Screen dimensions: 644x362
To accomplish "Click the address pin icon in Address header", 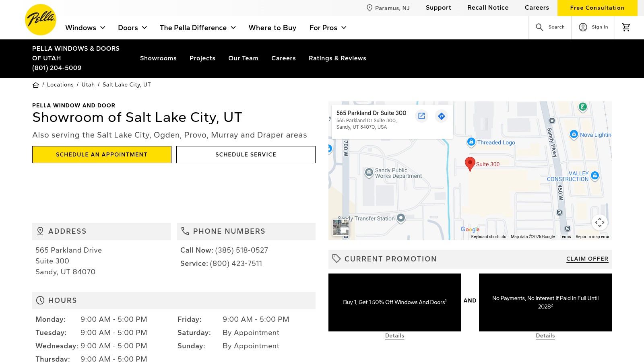I will (40, 231).
